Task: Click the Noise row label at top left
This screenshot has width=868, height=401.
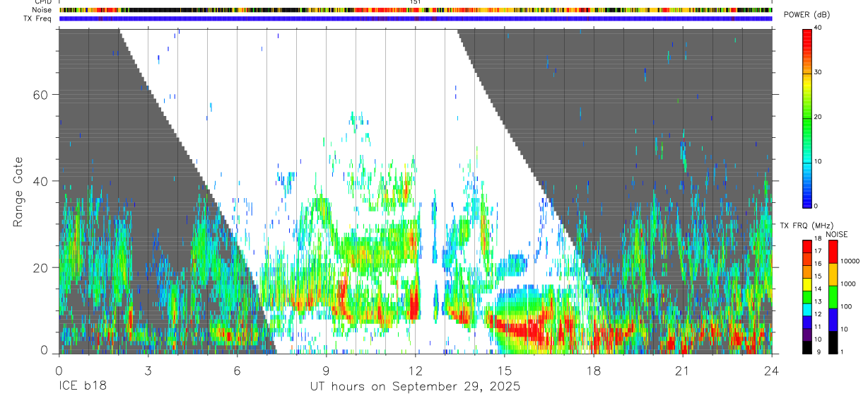Action: (x=42, y=10)
